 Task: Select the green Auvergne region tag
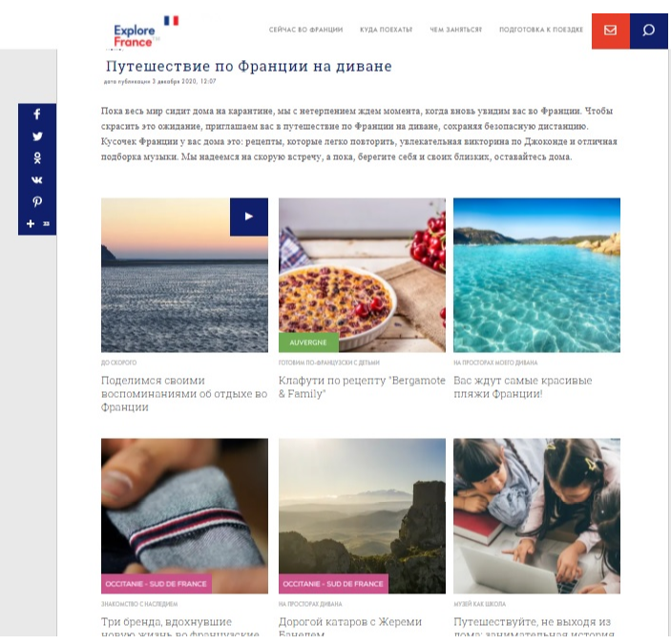click(x=308, y=343)
